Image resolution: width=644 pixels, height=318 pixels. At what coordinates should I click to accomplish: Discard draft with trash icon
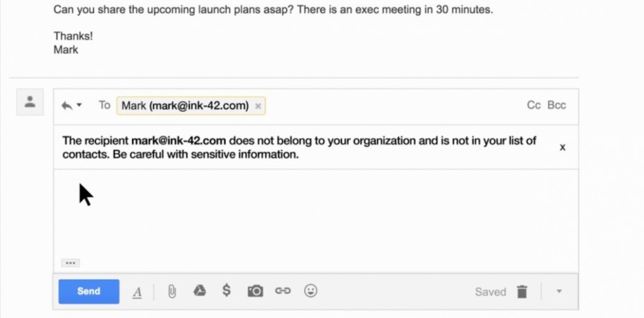tap(522, 292)
